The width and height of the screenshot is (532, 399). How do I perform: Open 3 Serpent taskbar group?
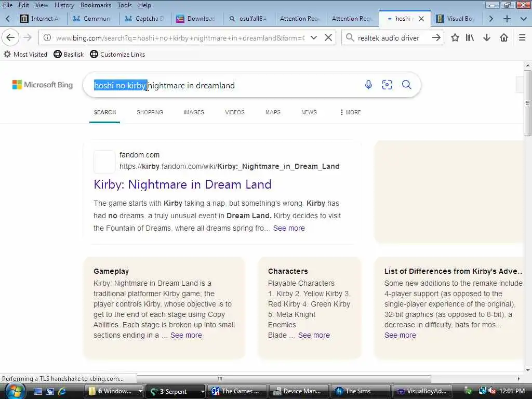(176, 391)
